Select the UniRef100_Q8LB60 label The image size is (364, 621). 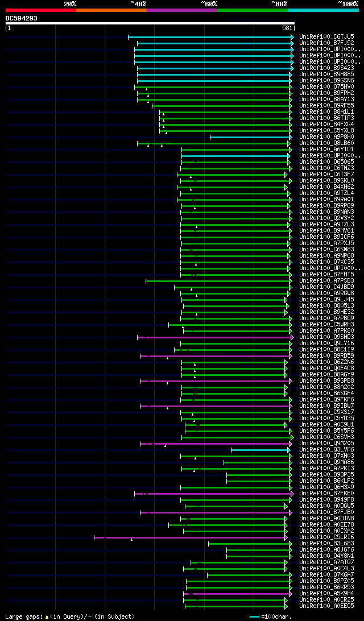click(327, 143)
